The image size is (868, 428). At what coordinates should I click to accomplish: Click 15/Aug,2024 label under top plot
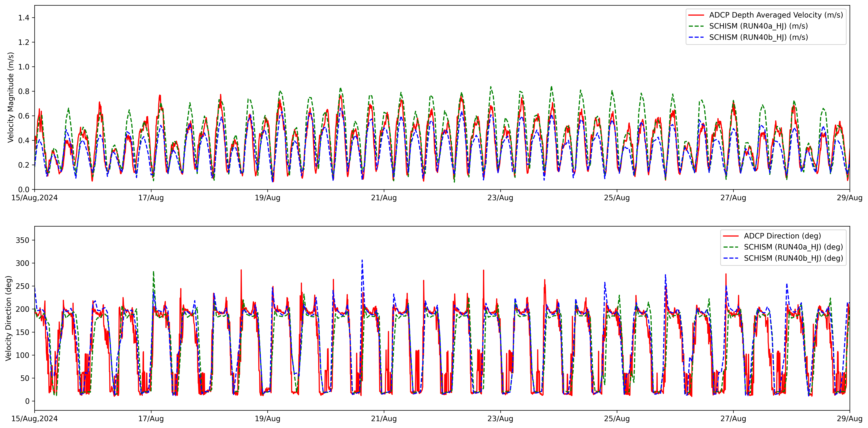coord(34,198)
